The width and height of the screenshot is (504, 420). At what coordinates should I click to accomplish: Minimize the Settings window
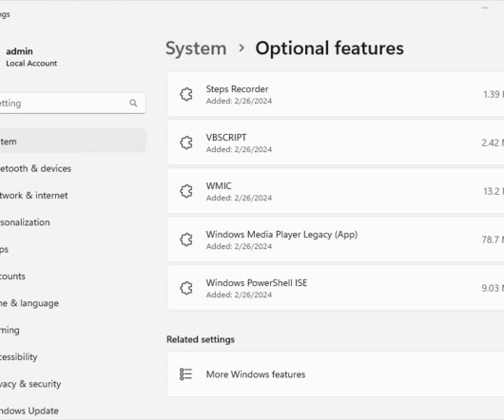point(485,8)
